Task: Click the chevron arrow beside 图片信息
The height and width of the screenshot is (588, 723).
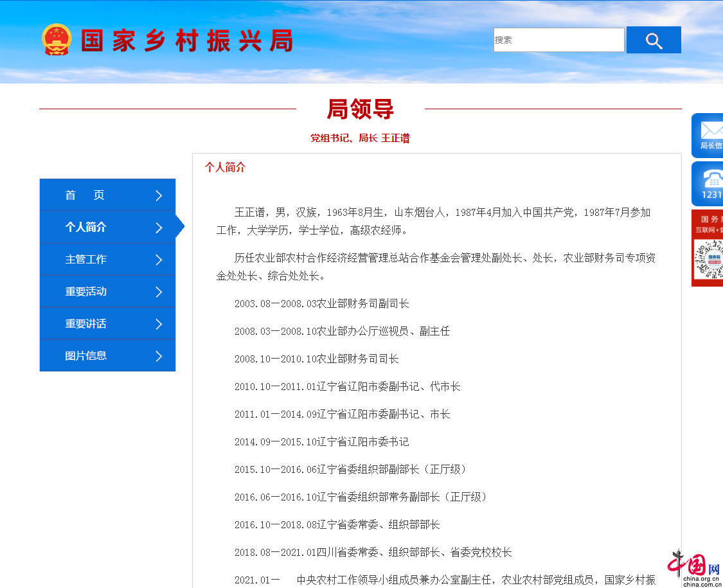Action: (x=159, y=356)
